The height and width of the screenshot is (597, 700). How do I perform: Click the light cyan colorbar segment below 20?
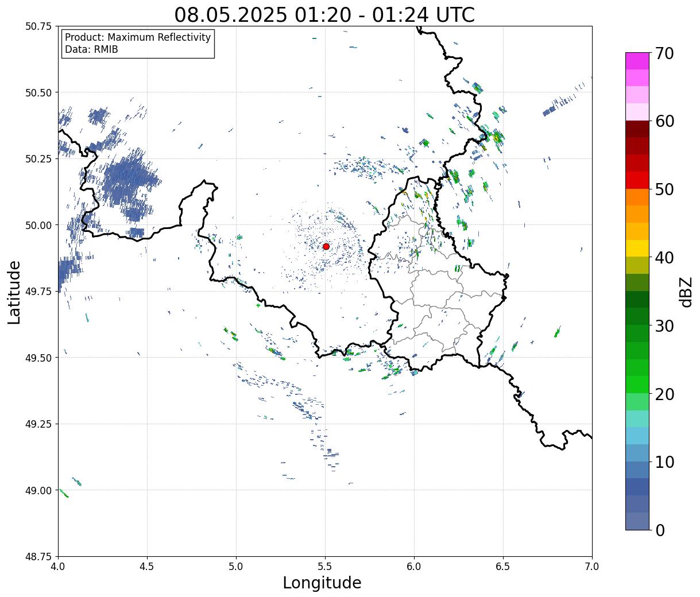[637, 419]
